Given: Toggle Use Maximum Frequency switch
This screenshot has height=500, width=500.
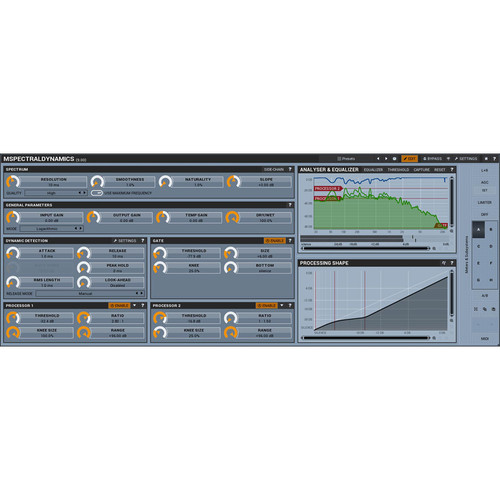Looking at the screenshot, I should point(96,193).
